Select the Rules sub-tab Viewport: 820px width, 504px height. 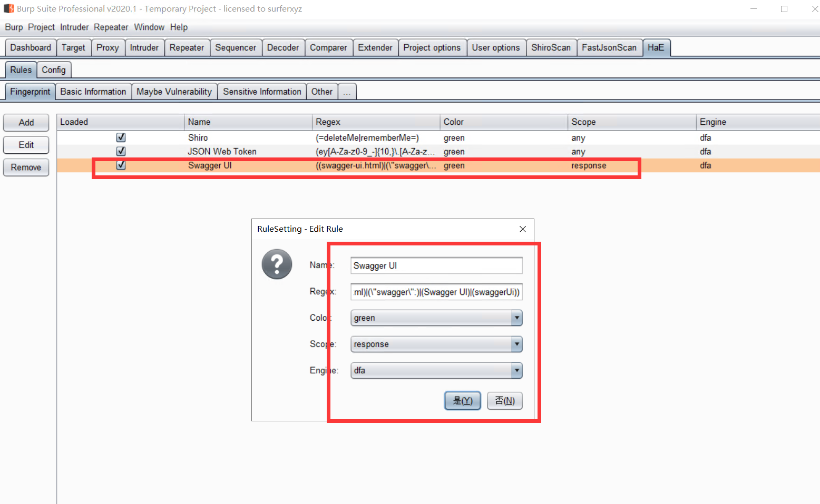[x=21, y=70]
